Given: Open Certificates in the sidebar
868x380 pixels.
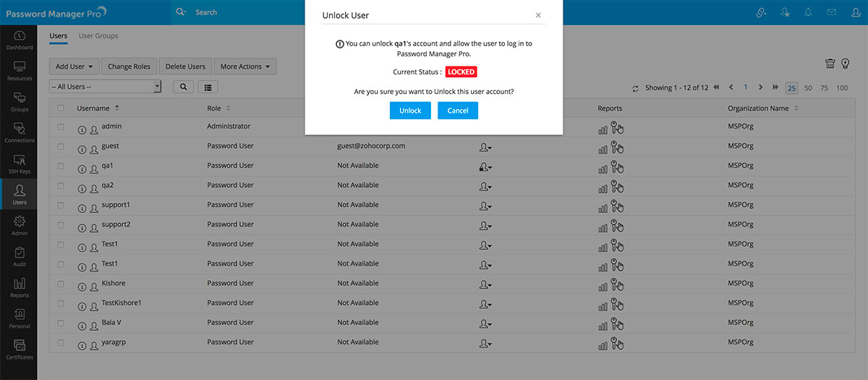Looking at the screenshot, I should 20,350.
